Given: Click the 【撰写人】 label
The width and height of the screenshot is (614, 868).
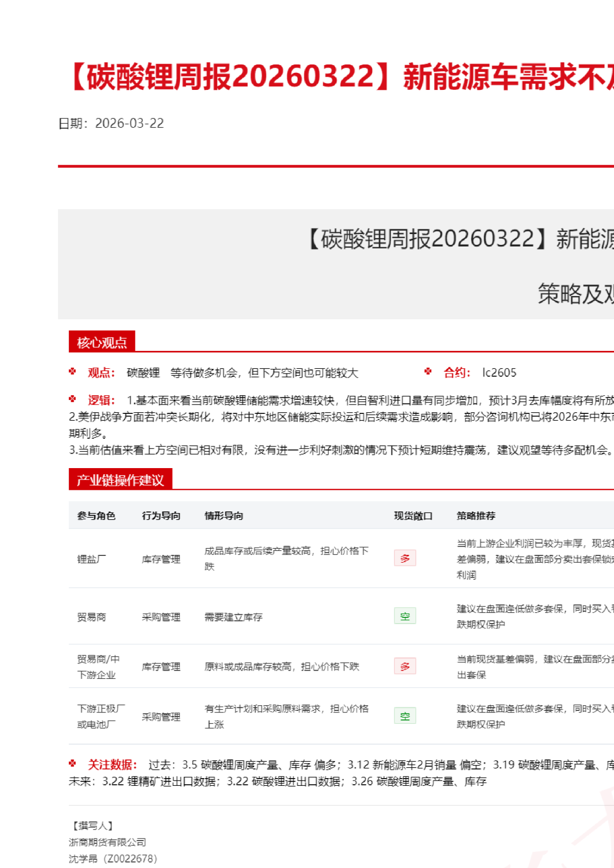Looking at the screenshot, I should point(93,826).
